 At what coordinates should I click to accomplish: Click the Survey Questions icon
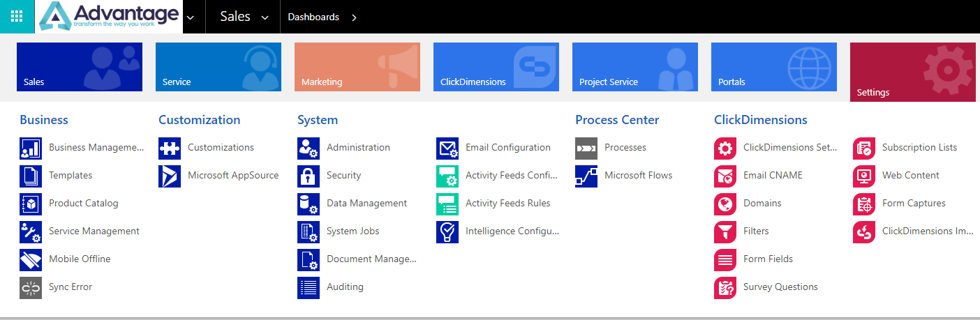725,288
